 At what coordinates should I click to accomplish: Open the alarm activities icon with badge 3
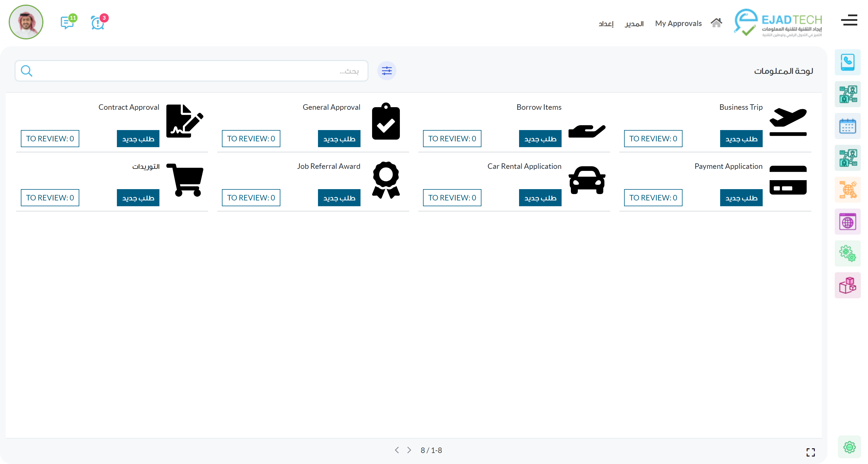pos(98,23)
